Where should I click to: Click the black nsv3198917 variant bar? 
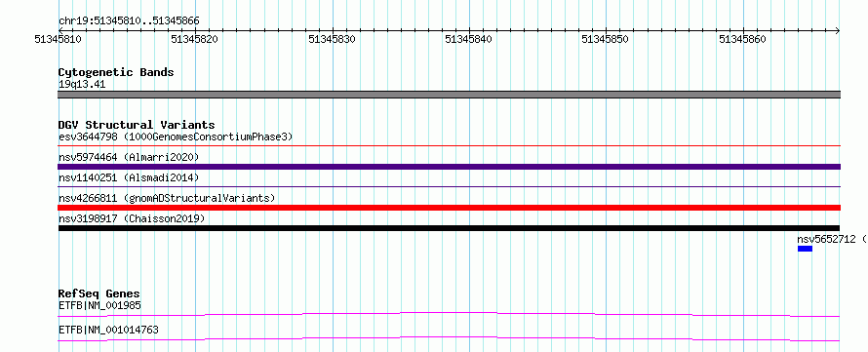449,228
